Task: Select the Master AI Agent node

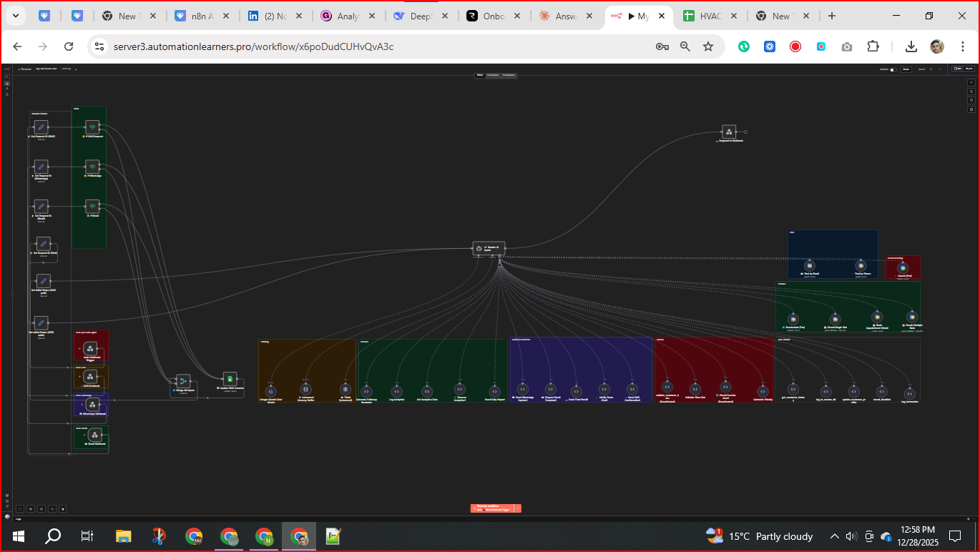Action: (489, 248)
